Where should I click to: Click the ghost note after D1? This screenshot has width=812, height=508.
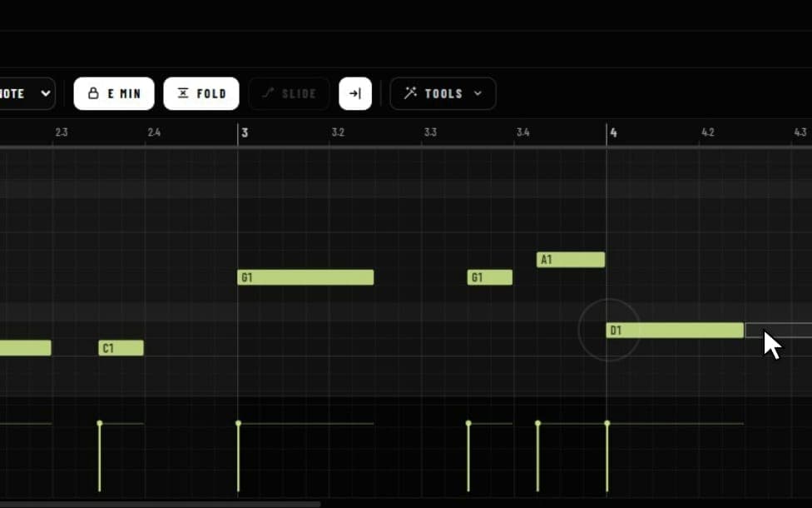click(779, 330)
